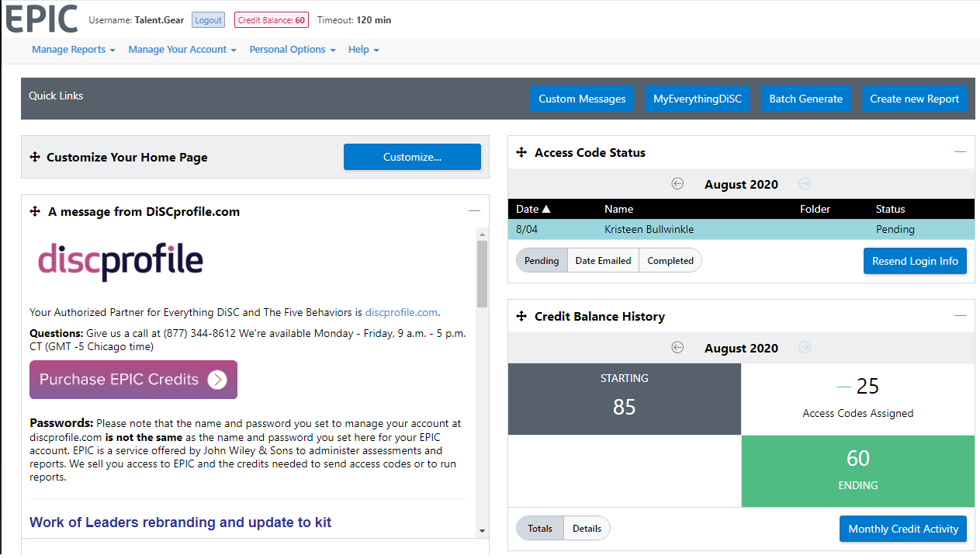Click move handle of Customize Your Home Page
The image size is (980, 559).
(34, 157)
